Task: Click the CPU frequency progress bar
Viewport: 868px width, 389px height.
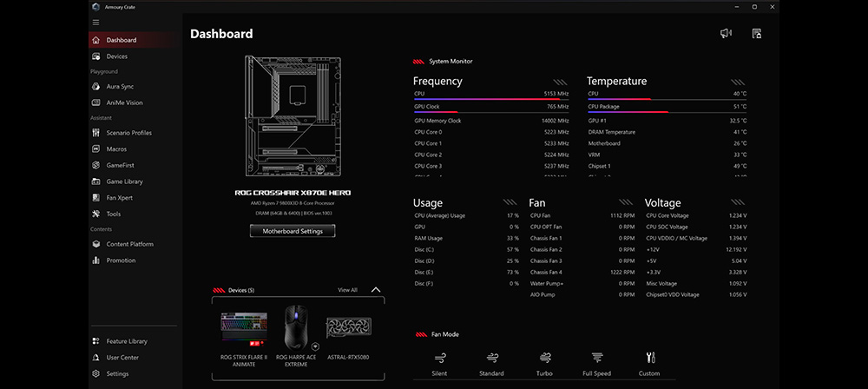Action: point(491,99)
